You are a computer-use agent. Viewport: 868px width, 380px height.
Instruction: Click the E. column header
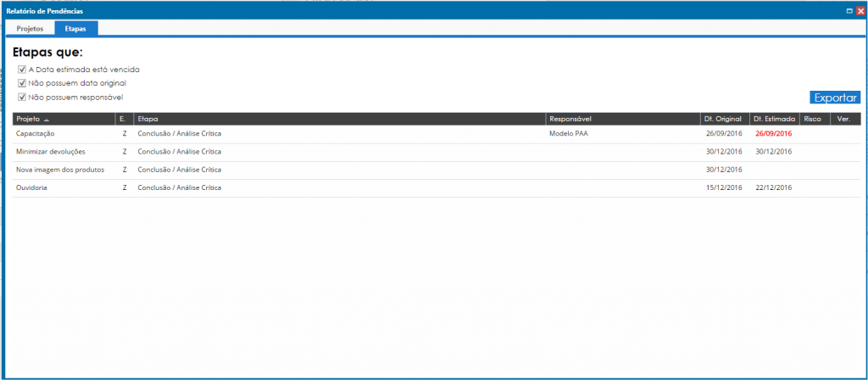pyautogui.click(x=124, y=119)
